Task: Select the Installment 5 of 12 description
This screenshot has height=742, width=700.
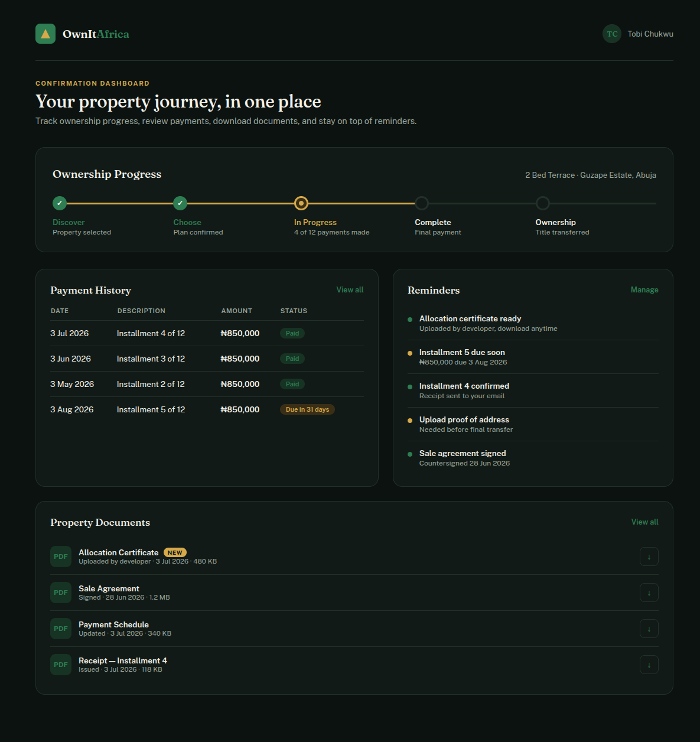Action: (x=151, y=409)
